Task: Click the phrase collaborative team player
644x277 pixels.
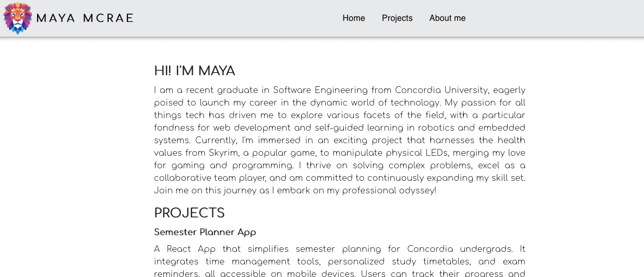Action: click(209, 178)
